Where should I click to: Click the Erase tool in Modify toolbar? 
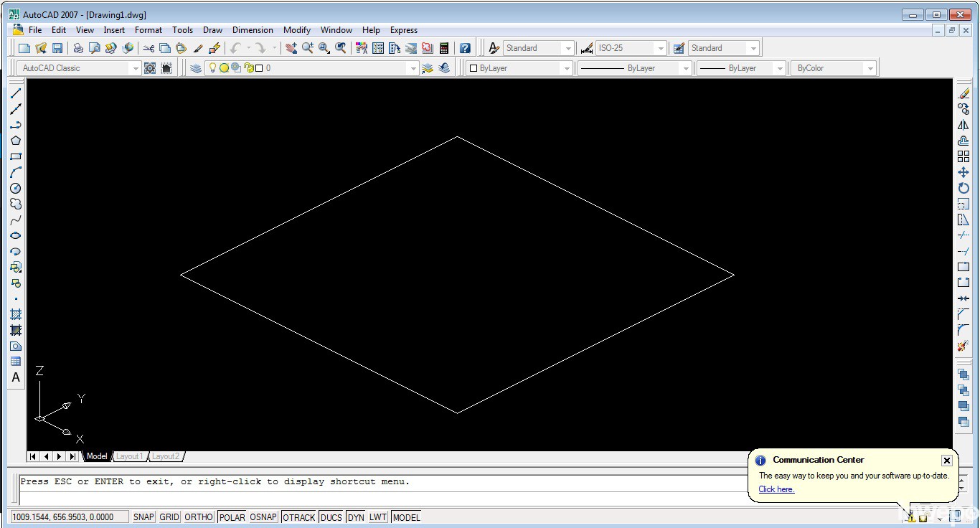point(963,93)
